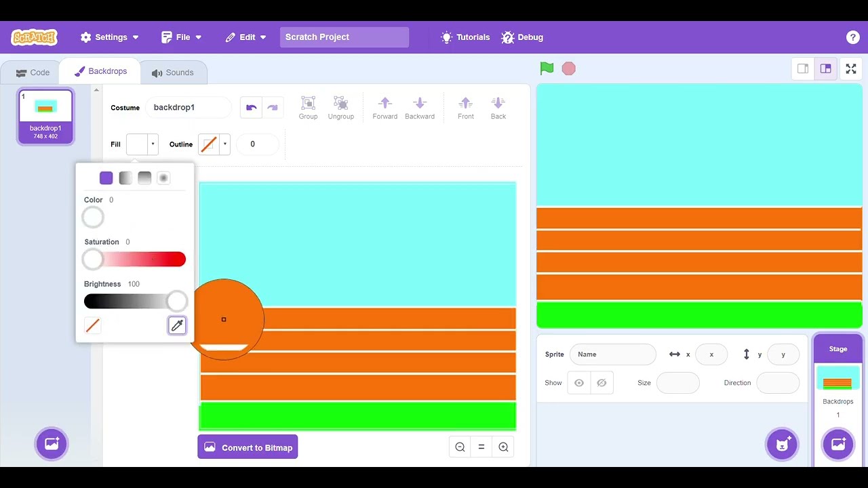Click the undo arrow

point(252,107)
